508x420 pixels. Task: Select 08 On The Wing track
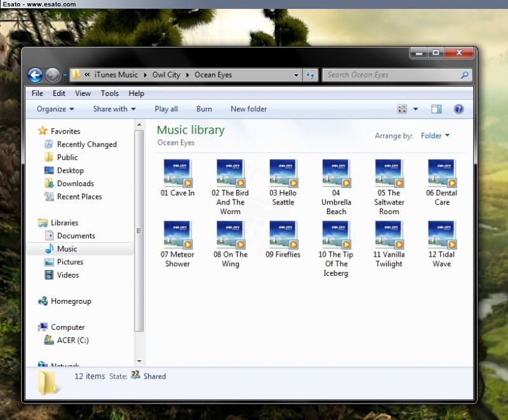[x=231, y=245]
